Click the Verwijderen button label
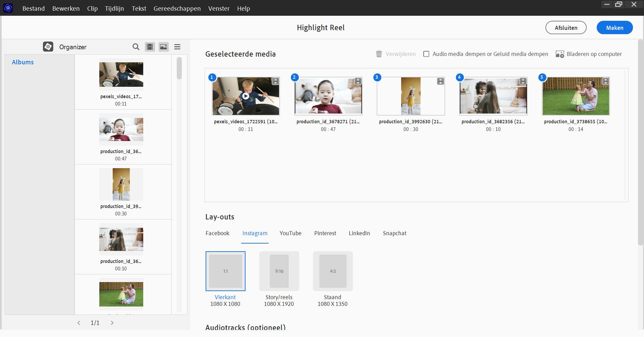The width and height of the screenshot is (644, 337). tap(400, 54)
